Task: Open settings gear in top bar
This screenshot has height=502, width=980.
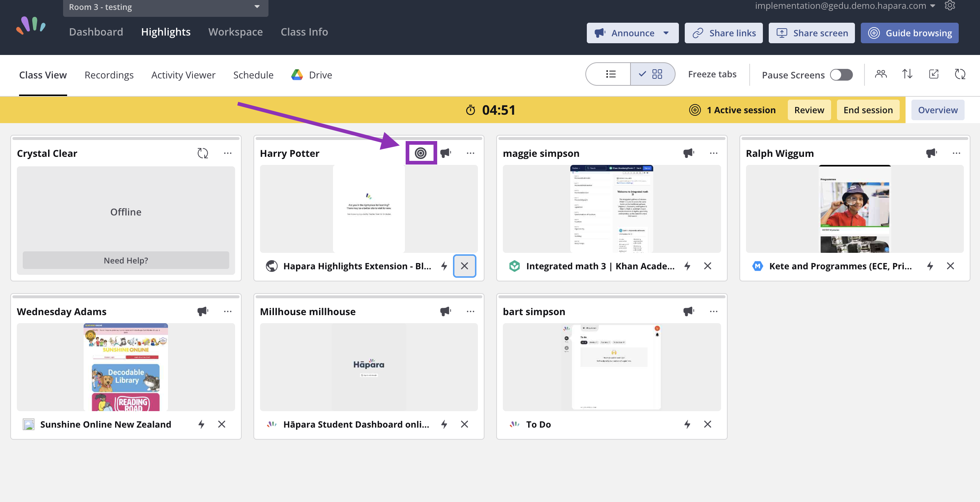Action: coord(950,5)
